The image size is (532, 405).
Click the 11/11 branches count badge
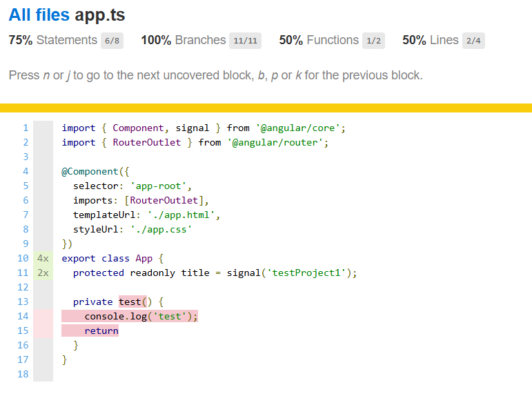245,41
